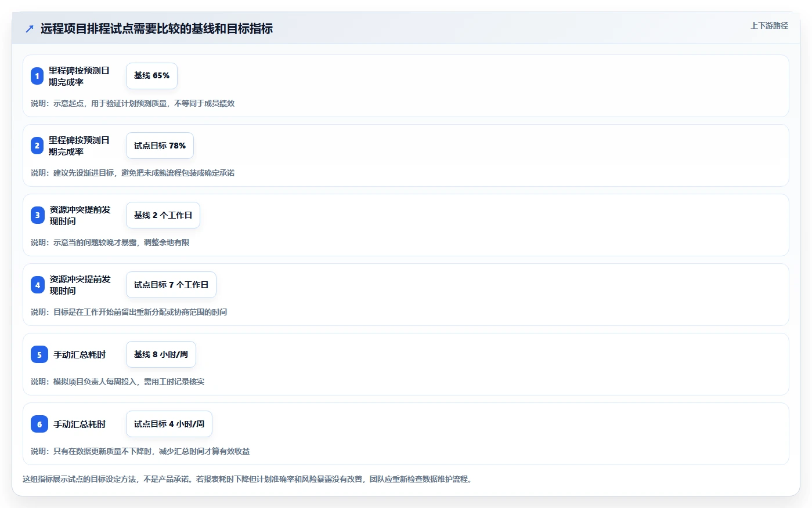The image size is (812, 508).
Task: Click the 基线 8 小时/周 chip
Action: [161, 354]
